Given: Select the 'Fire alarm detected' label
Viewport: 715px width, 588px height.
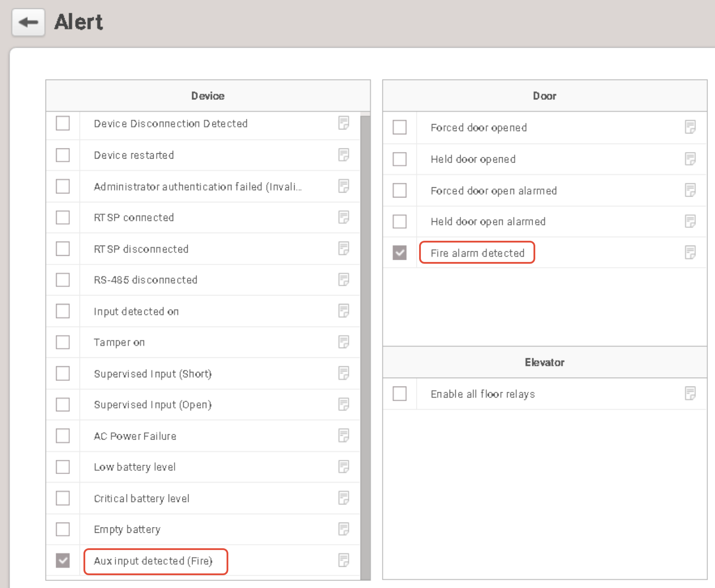Looking at the screenshot, I should click(477, 253).
